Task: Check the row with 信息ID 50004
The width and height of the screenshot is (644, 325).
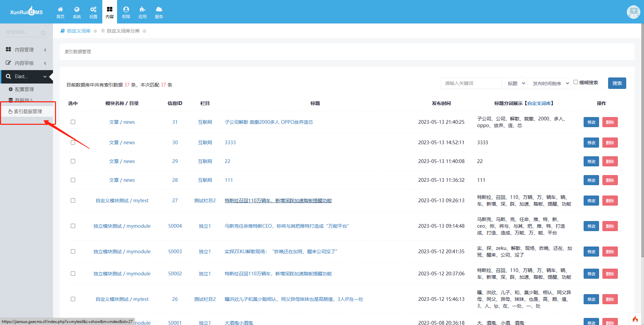Action: tap(73, 226)
